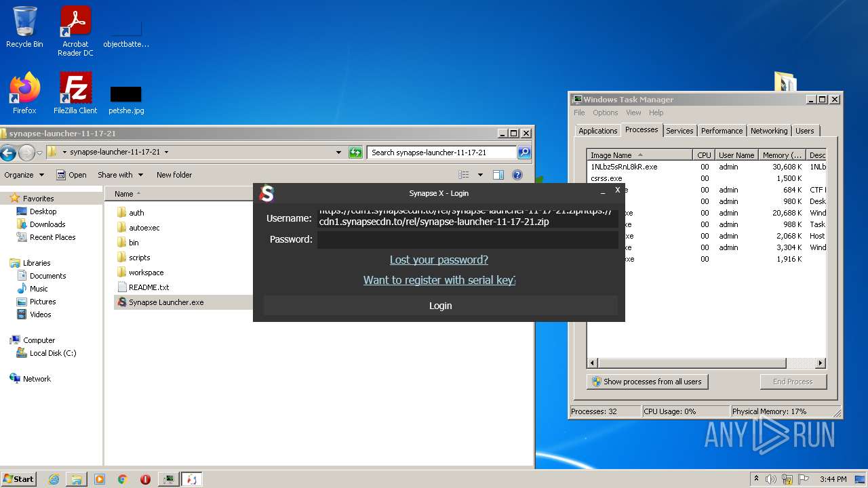Open Chrome from the taskbar
This screenshot has width=868, height=488.
pos(123,479)
